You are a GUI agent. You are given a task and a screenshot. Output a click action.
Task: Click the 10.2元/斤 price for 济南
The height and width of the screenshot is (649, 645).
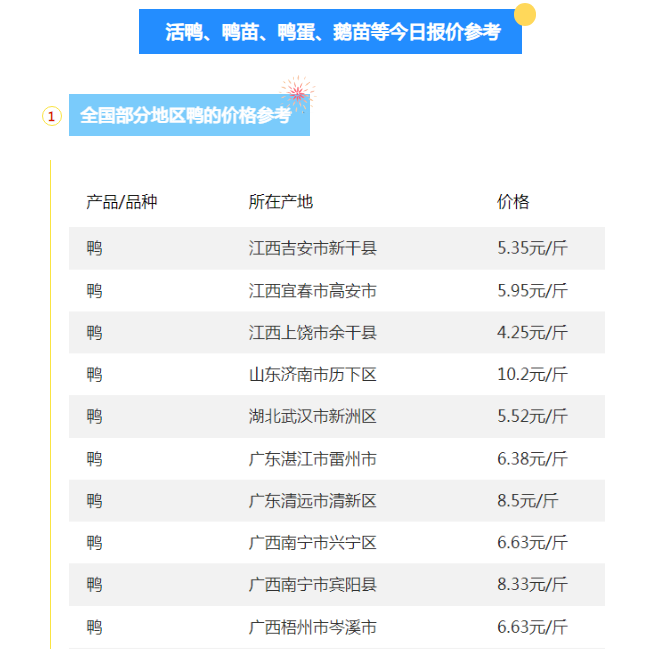532,375
